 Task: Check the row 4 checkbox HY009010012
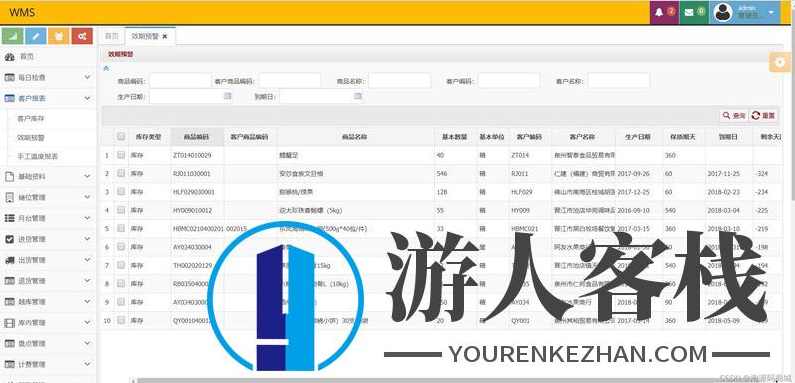pos(121,210)
